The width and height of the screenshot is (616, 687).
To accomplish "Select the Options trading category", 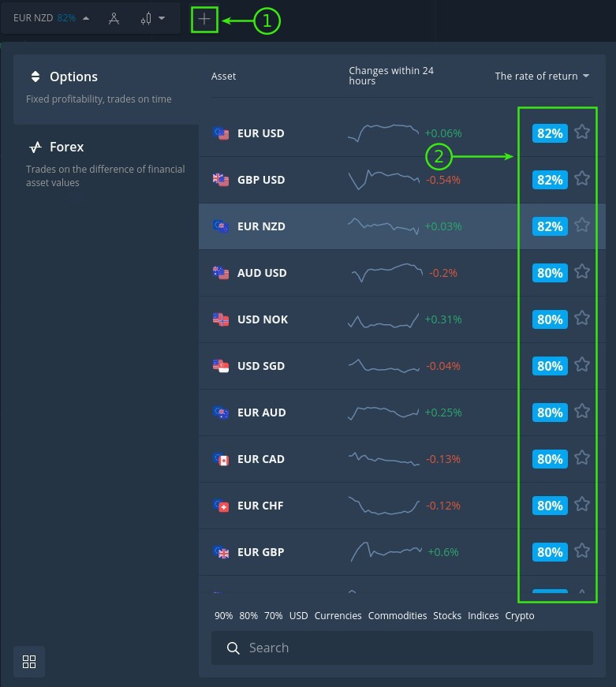I will pos(106,89).
